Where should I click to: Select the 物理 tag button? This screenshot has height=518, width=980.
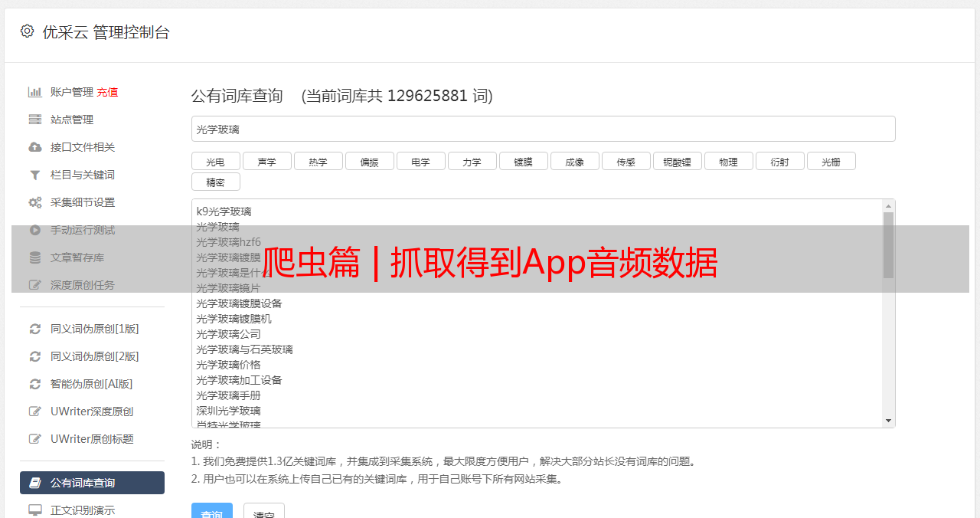(728, 161)
